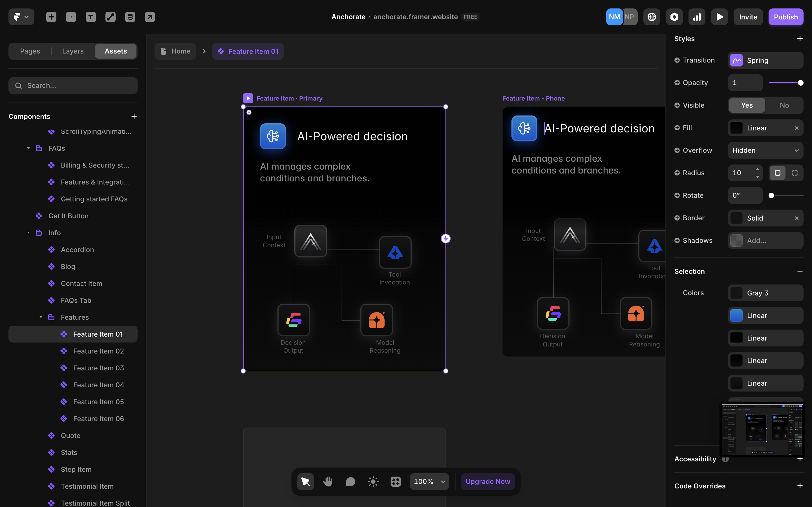Open the CMS database icon
Screen dimensions: 812x507
(130, 17)
